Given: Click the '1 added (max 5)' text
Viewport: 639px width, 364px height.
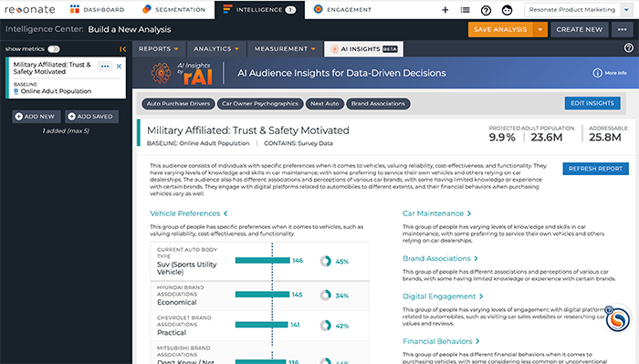Looking at the screenshot, I should (x=66, y=130).
